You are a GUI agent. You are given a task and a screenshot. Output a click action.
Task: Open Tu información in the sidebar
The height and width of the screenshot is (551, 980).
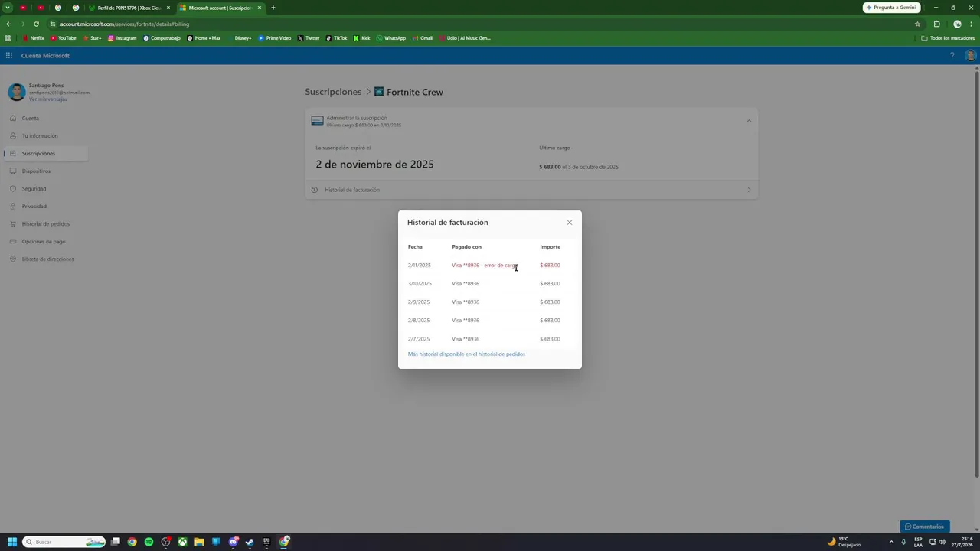coord(40,136)
